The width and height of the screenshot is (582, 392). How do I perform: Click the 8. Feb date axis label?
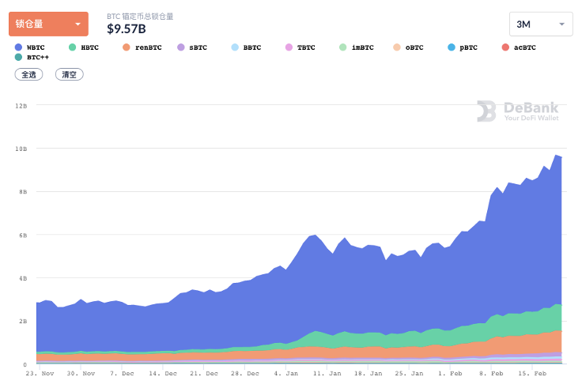point(491,374)
